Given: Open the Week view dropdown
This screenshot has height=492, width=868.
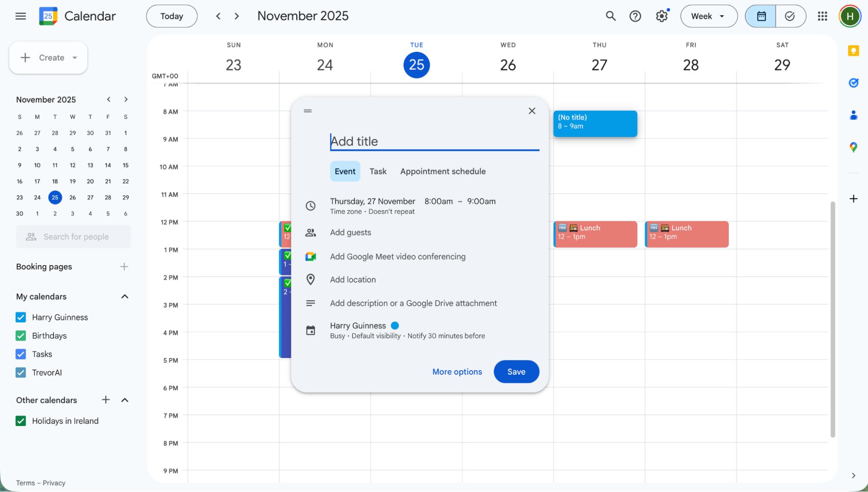Looking at the screenshot, I should [709, 16].
